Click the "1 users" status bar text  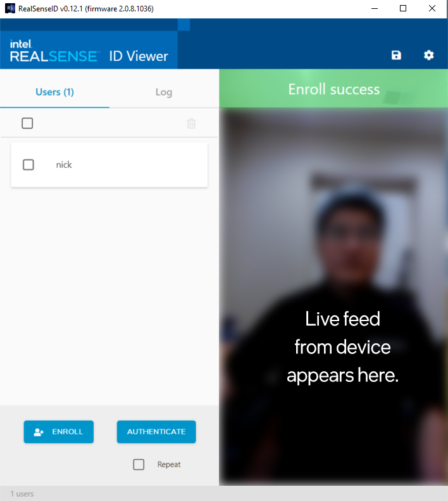[x=22, y=493]
